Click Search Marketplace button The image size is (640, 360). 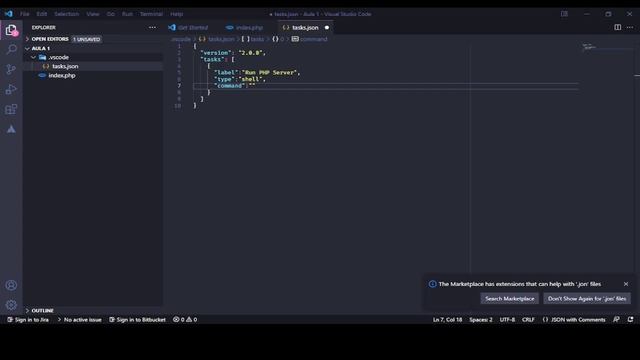[509, 299]
